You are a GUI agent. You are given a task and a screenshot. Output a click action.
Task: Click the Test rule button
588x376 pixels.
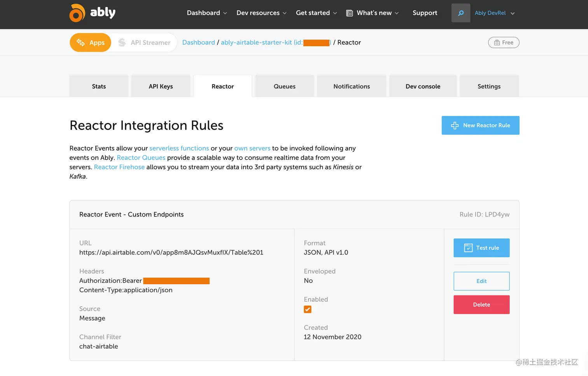[x=481, y=248]
